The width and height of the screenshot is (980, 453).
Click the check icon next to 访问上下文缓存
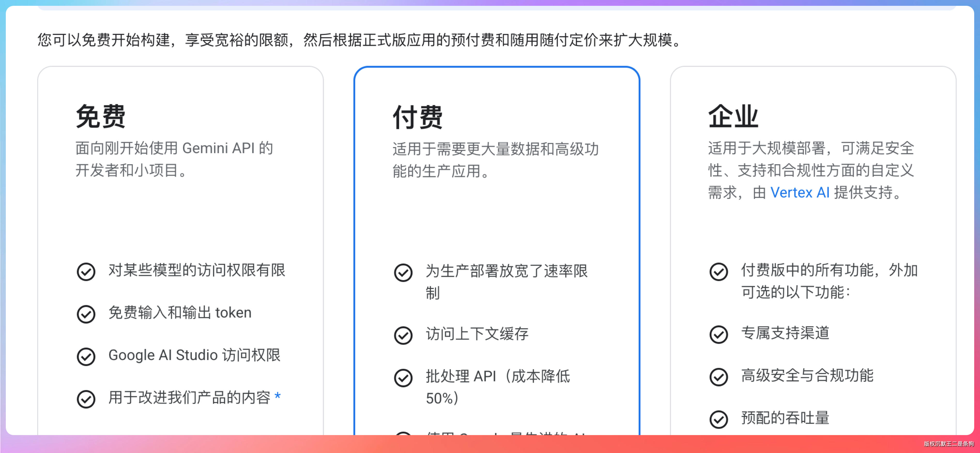pos(403,335)
